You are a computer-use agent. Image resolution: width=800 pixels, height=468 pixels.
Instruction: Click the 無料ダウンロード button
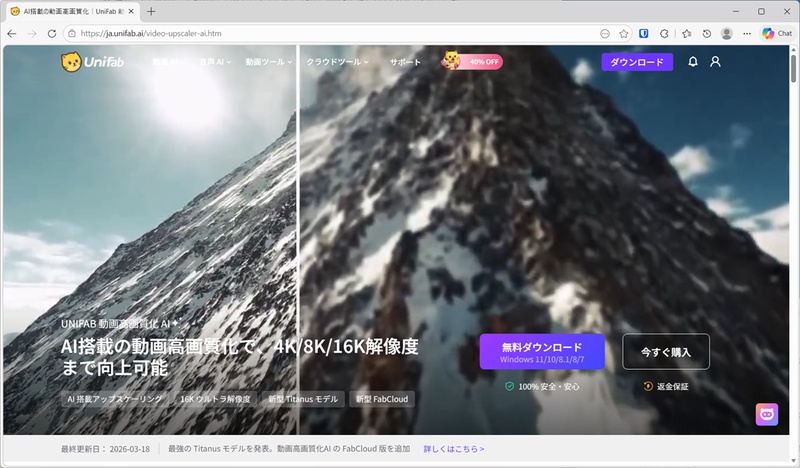point(542,352)
